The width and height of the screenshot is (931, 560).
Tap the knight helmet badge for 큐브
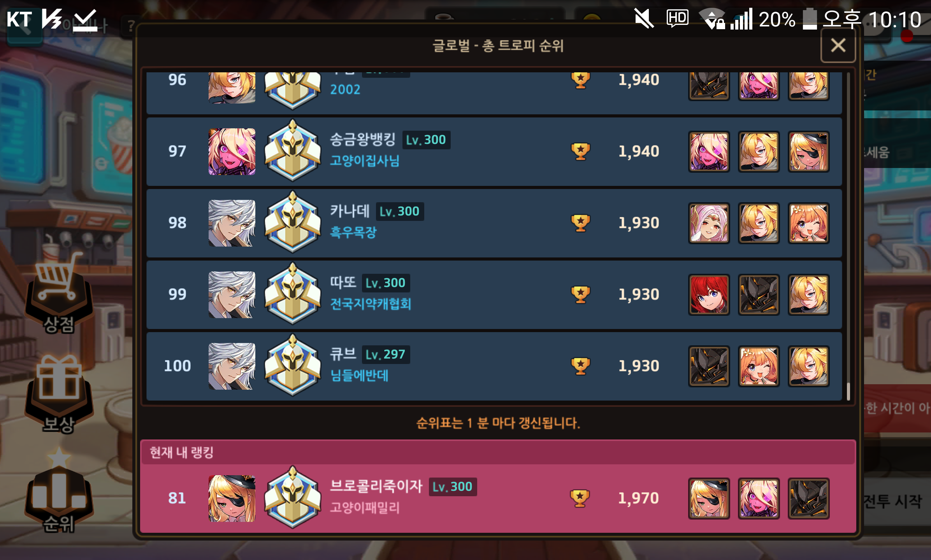point(293,366)
